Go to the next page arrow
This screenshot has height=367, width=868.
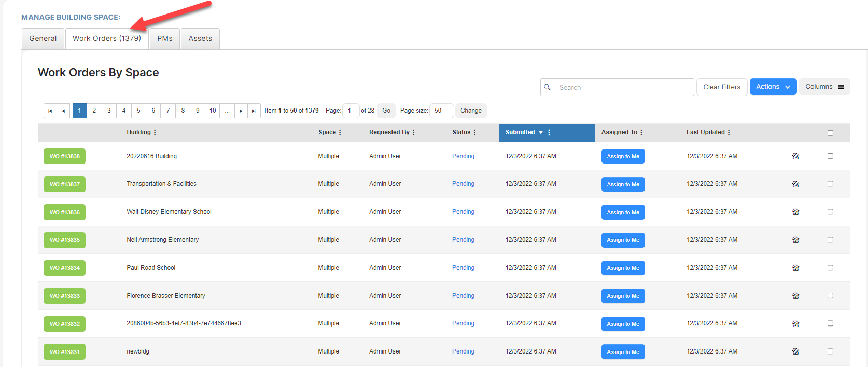(x=241, y=111)
